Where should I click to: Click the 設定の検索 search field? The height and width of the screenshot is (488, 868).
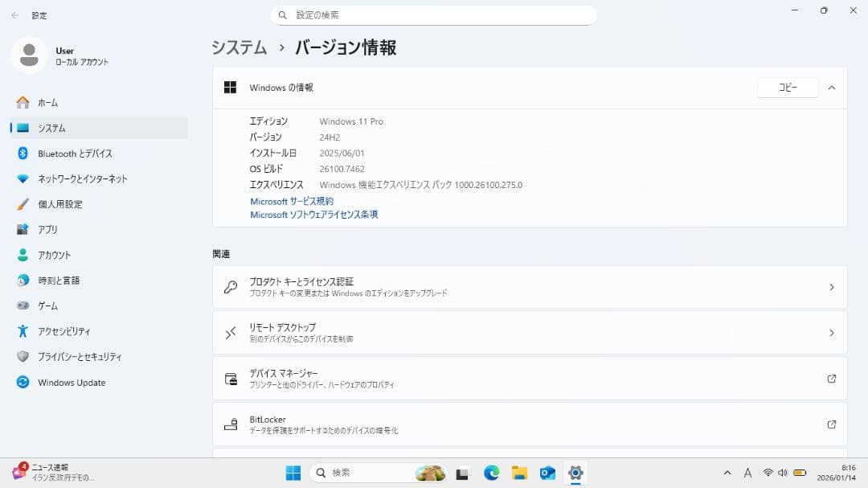click(x=434, y=14)
